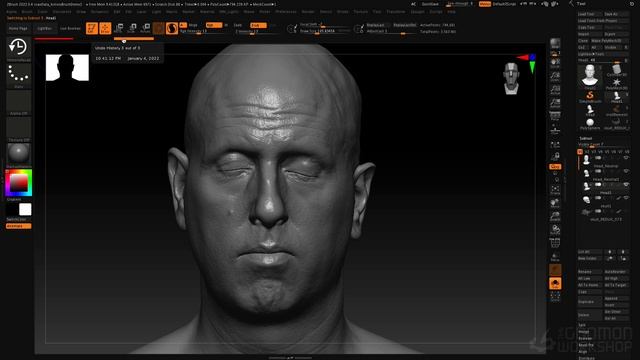The width and height of the screenshot is (640, 360).
Task: Click the undo history timeline bar
Action: coord(134,39)
